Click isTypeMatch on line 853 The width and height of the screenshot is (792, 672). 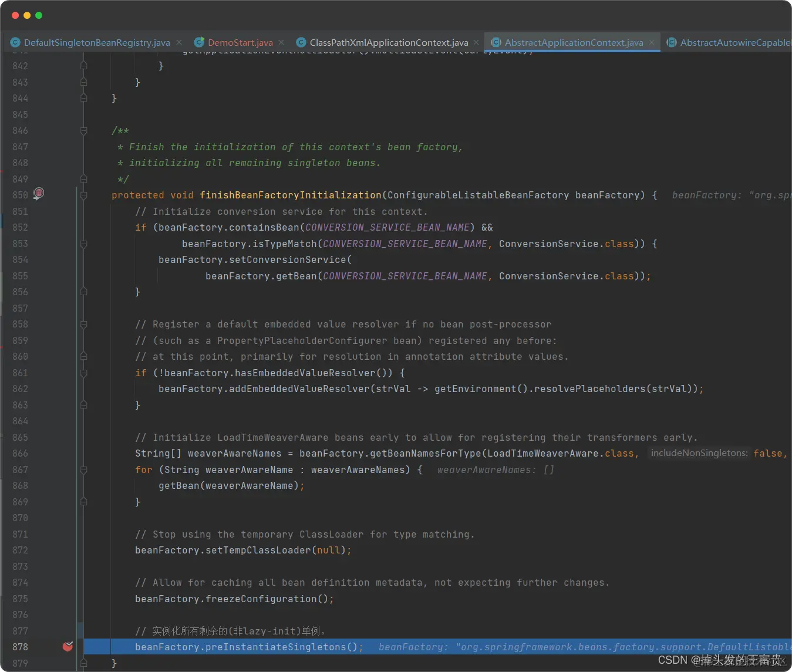(285, 244)
